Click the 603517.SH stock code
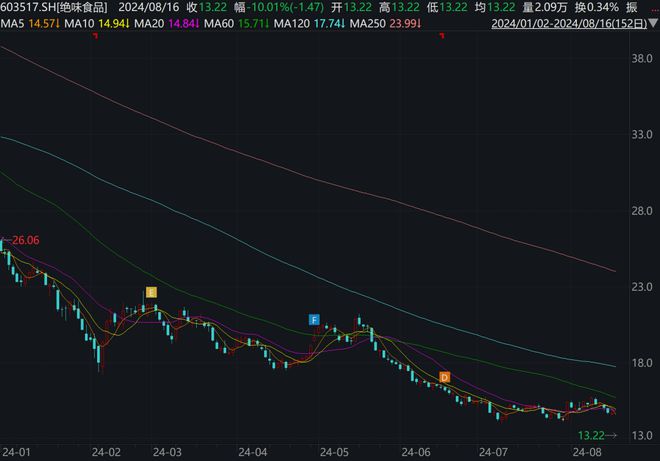The width and height of the screenshot is (660, 461). (28, 7)
